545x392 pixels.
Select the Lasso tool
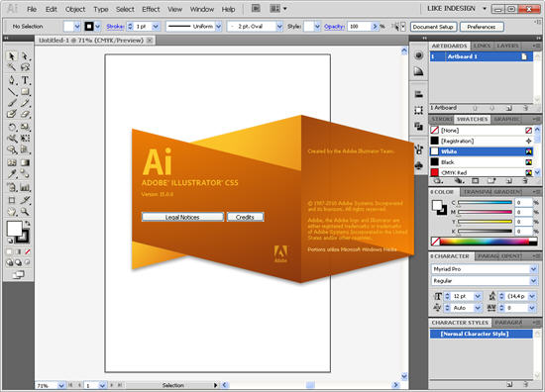coord(25,67)
